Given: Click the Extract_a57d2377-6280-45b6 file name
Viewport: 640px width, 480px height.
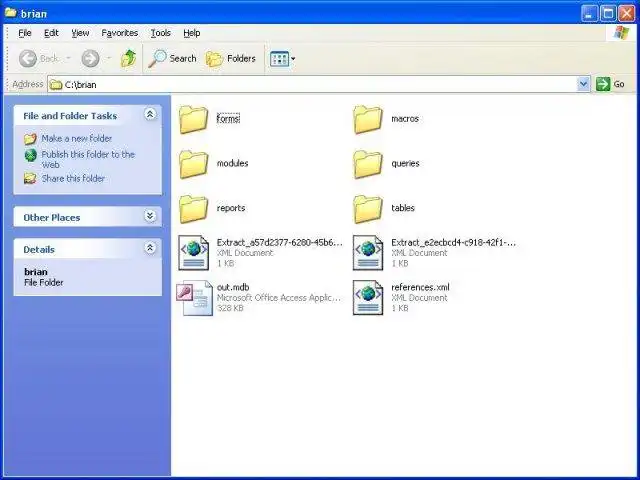Looking at the screenshot, I should point(280,242).
